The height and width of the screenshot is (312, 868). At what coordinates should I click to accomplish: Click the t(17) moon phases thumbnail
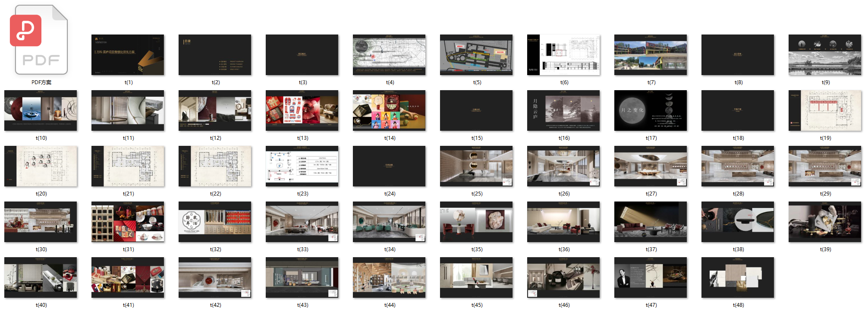pyautogui.click(x=651, y=110)
